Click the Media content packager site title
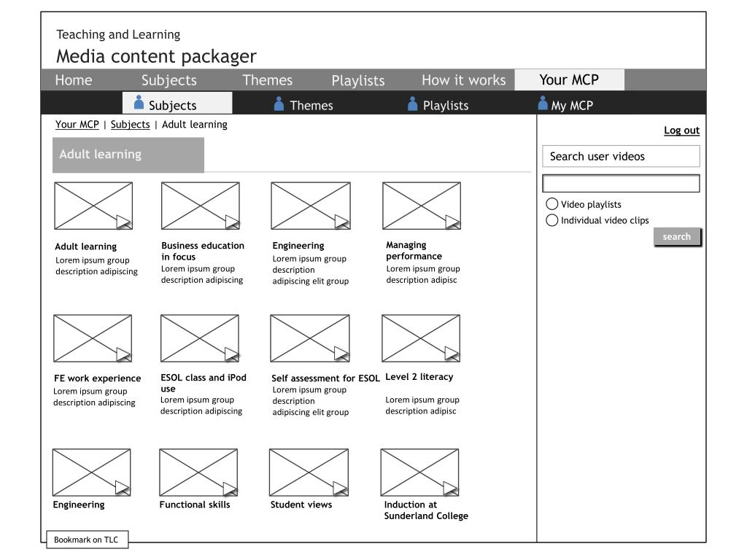Viewport: 747px width, 560px height. coord(156,56)
